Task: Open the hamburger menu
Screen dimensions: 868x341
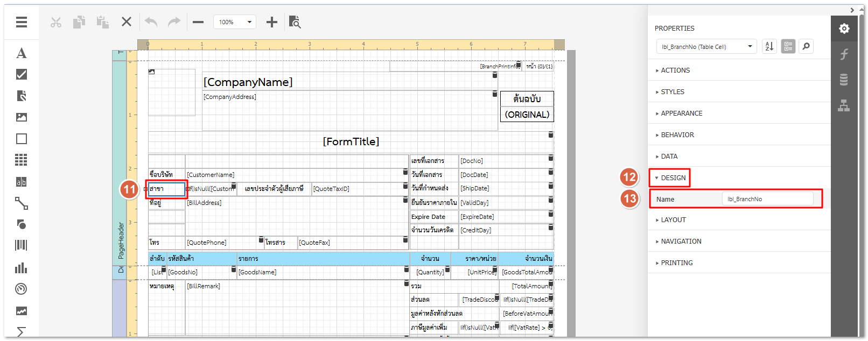Action: pyautogui.click(x=22, y=22)
